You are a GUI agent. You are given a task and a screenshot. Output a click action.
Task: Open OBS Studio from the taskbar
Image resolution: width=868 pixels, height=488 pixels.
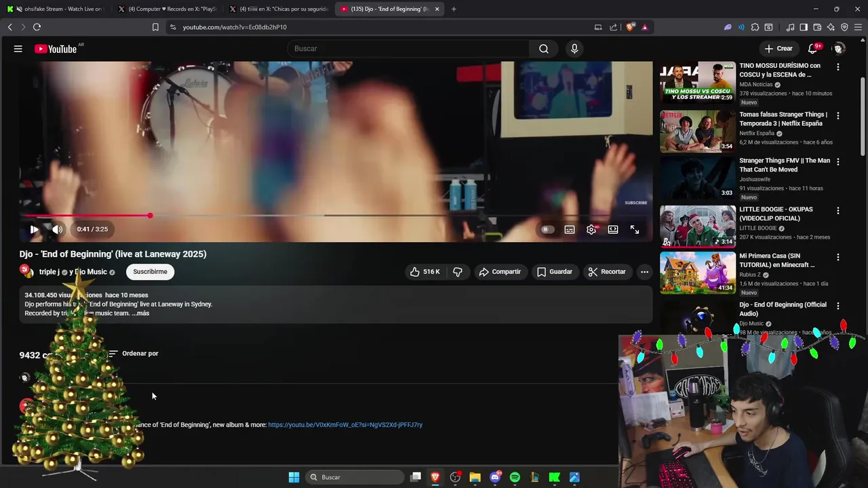pyautogui.click(x=455, y=477)
